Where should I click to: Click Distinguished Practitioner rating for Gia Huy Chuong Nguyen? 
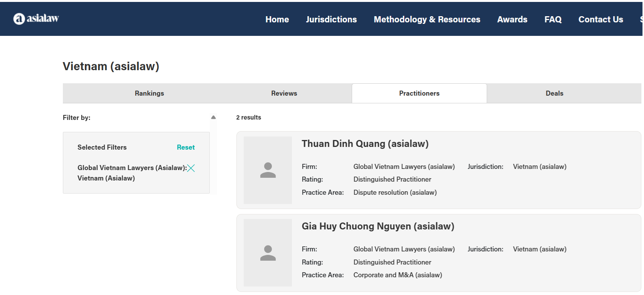point(392,262)
